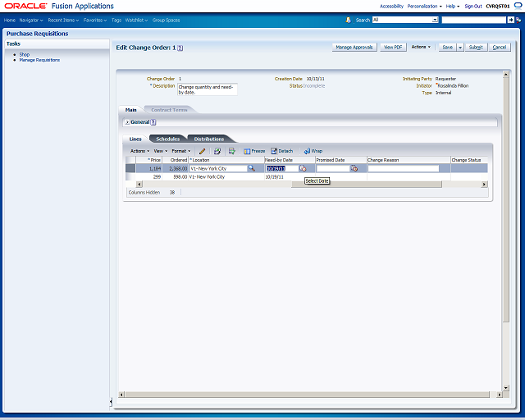Screen dimensions: 525x420
Task: Open the Lines table Actions menu
Action: 139,151
